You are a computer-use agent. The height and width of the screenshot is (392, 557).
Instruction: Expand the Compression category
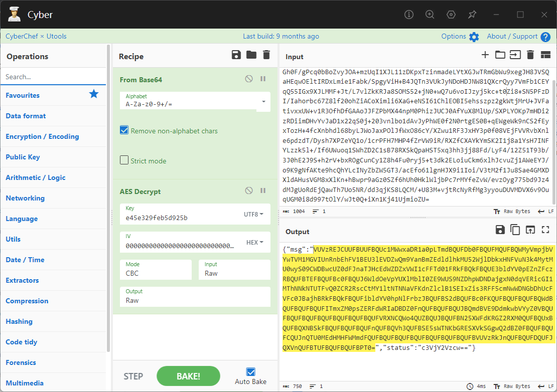pos(53,301)
